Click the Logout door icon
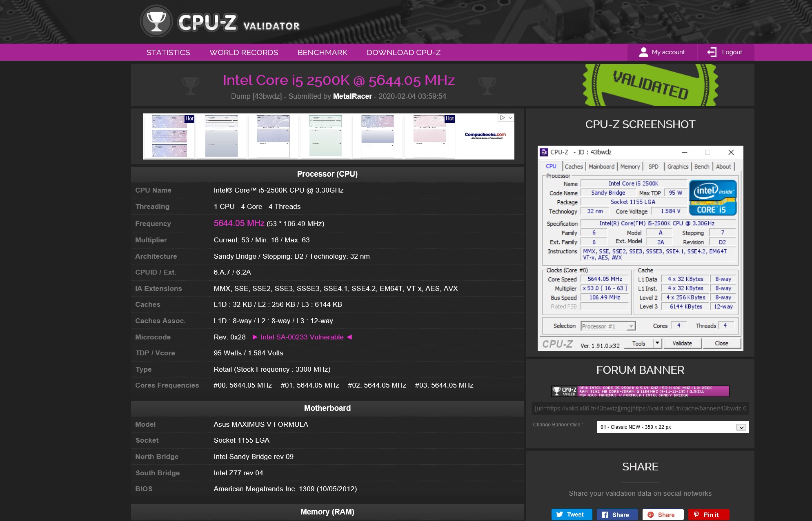 click(712, 52)
